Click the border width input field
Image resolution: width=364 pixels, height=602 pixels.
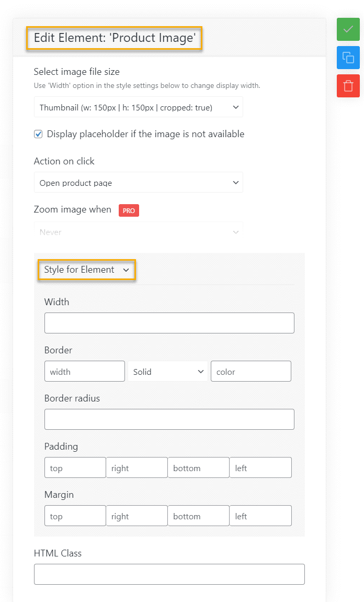84,371
